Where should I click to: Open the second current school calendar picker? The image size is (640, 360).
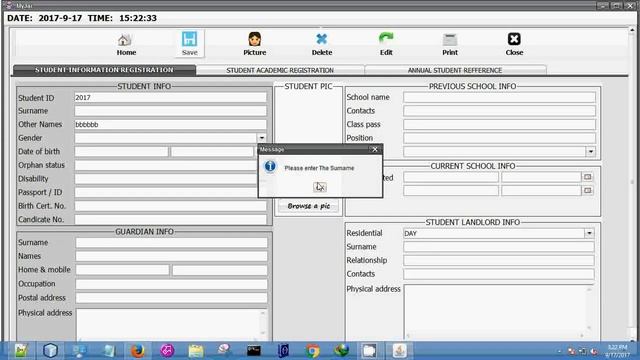point(587,190)
